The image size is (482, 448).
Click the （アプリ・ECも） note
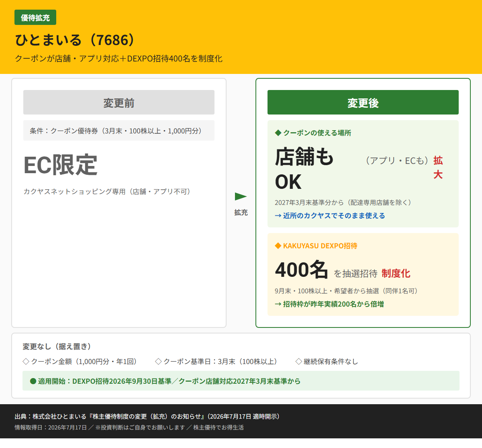[x=397, y=161]
